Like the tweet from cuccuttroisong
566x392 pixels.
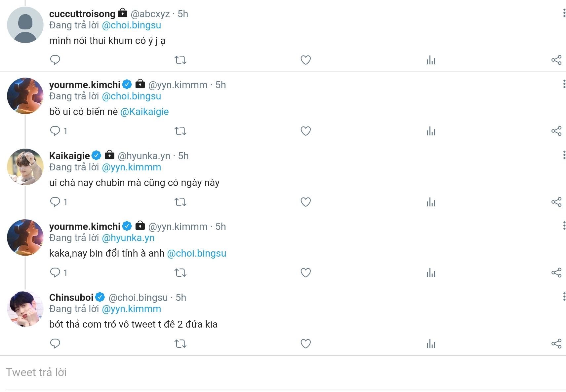point(305,60)
